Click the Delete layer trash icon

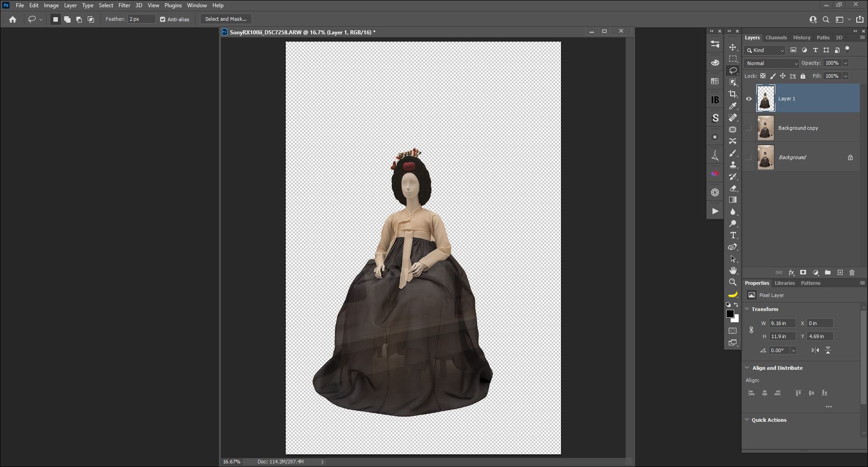coord(852,273)
